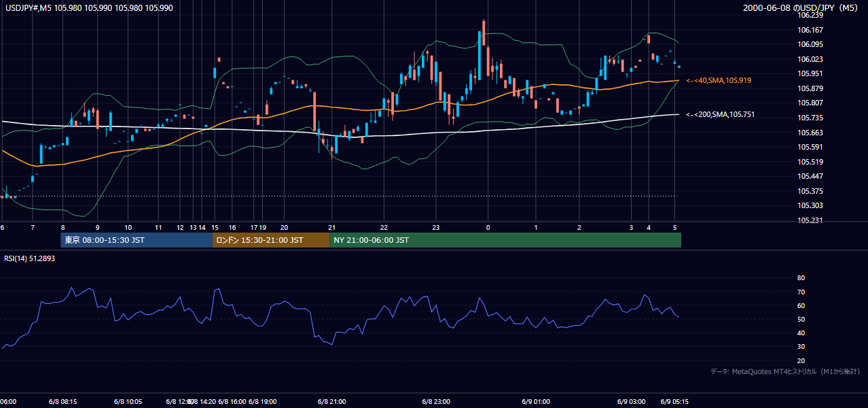868x408 pixels.
Task: Click the 2000-06-08 のUSD/JPY（M5） chart title
Action: click(x=802, y=7)
